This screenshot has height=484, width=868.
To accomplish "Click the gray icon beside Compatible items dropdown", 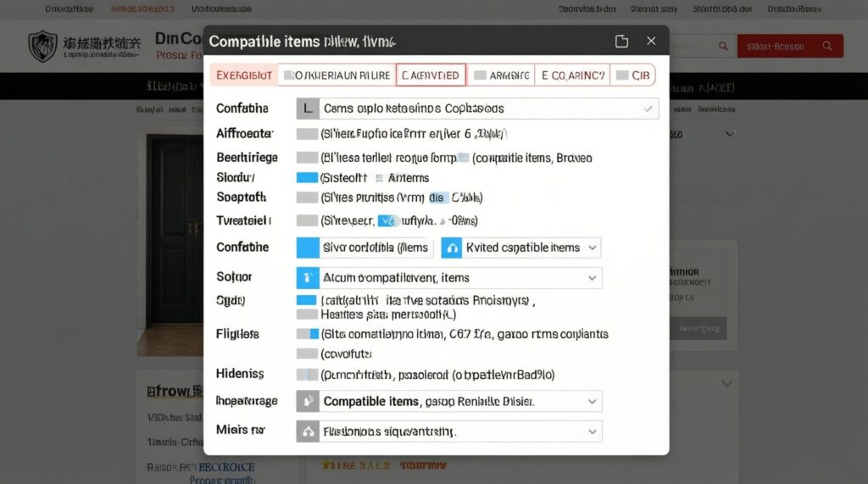I will (x=308, y=402).
